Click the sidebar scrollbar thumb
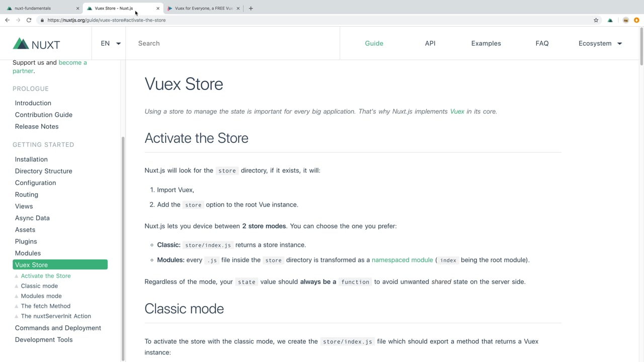This screenshot has width=644, height=362. click(x=123, y=248)
